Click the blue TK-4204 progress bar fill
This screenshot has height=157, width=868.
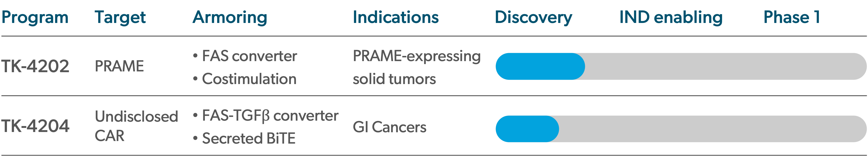(527, 129)
